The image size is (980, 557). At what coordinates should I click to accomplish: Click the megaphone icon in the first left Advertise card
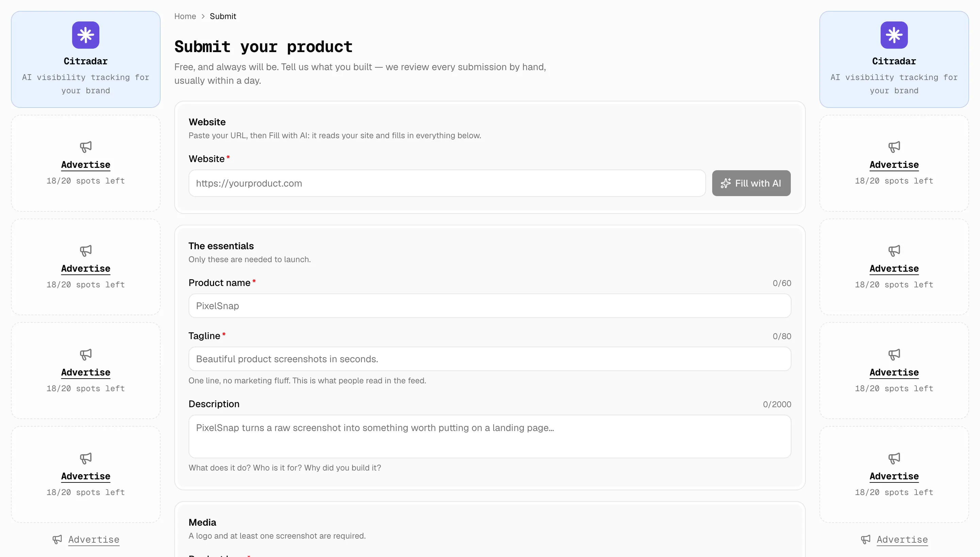(86, 146)
